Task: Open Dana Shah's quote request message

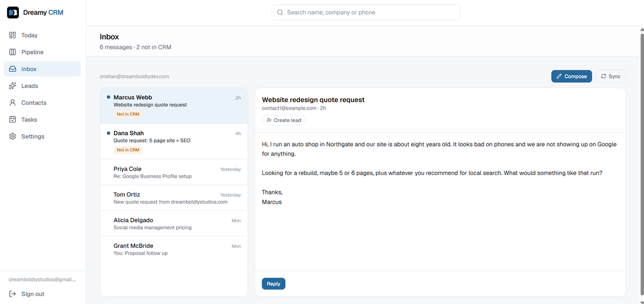Action: [174, 141]
